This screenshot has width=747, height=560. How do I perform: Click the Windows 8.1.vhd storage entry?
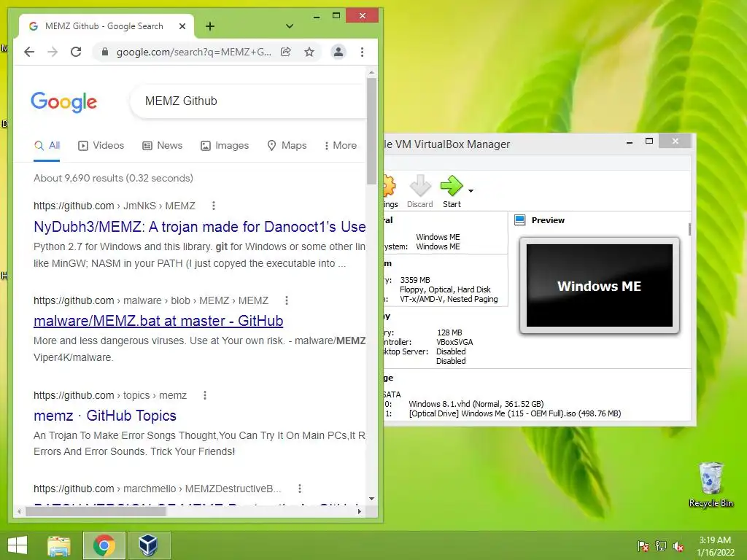pyautogui.click(x=476, y=404)
